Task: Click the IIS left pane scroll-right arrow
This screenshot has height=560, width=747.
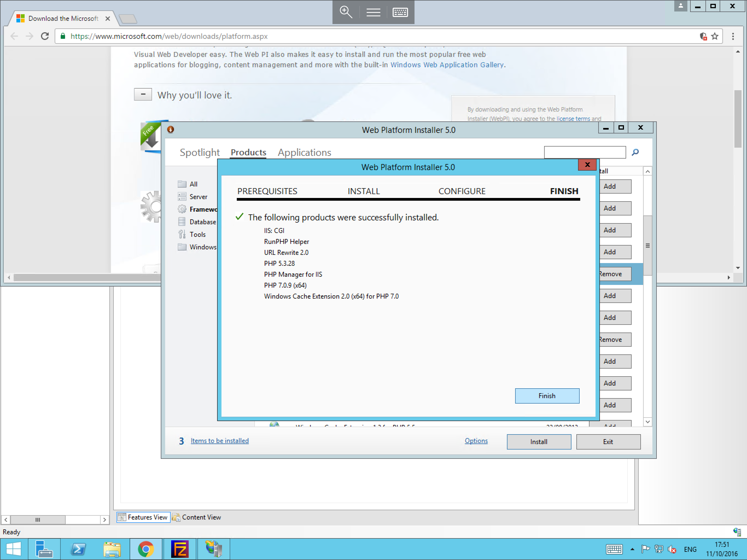Action: [104, 520]
